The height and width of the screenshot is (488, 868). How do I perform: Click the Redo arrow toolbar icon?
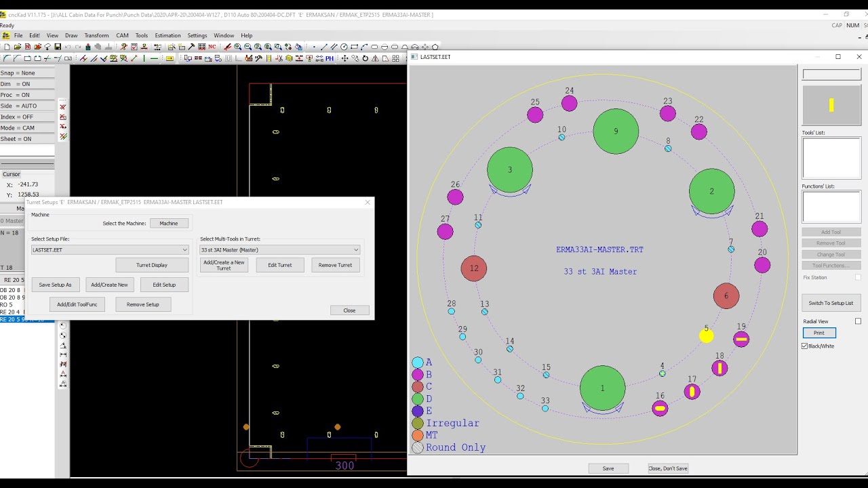(x=78, y=47)
